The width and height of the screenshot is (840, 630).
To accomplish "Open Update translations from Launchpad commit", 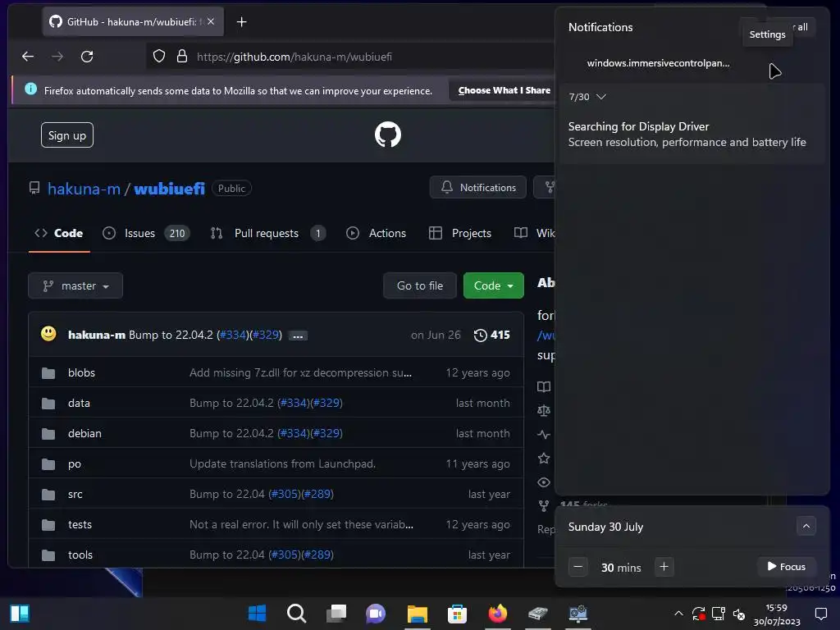I will 282,464.
